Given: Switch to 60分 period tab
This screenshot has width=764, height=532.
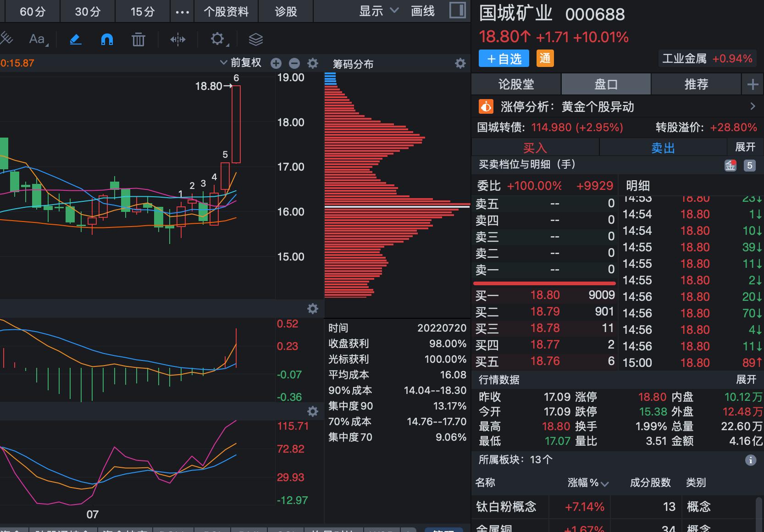Looking at the screenshot, I should pos(33,11).
